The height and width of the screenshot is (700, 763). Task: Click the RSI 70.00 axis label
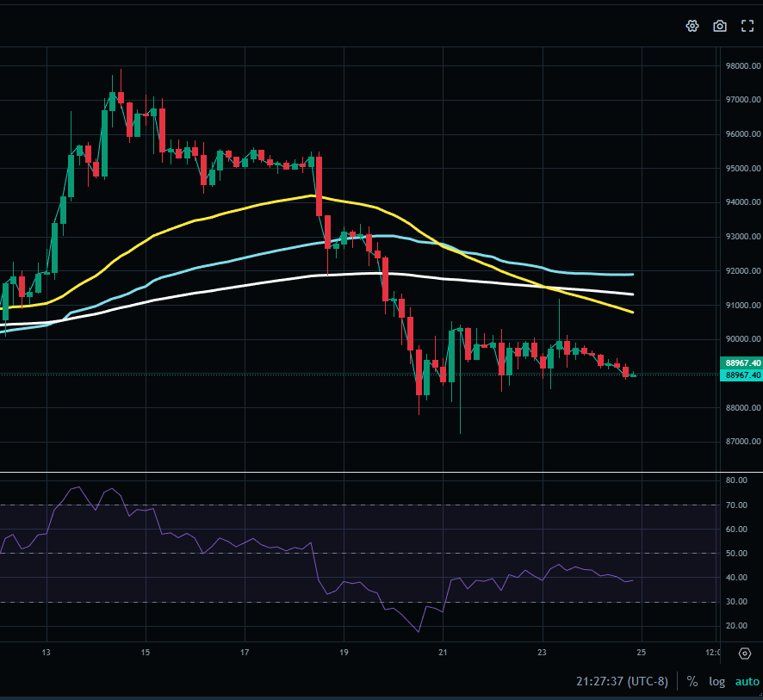736,505
